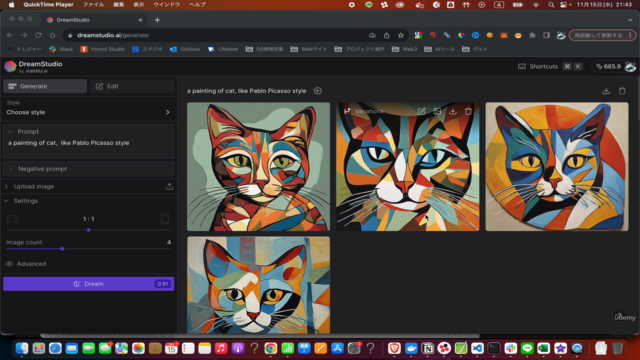Open the Vyond Studio bookmark

tap(102, 49)
